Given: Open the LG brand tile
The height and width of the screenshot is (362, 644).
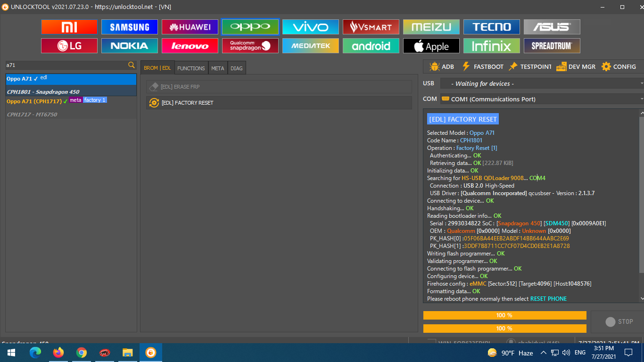Looking at the screenshot, I should tap(69, 46).
